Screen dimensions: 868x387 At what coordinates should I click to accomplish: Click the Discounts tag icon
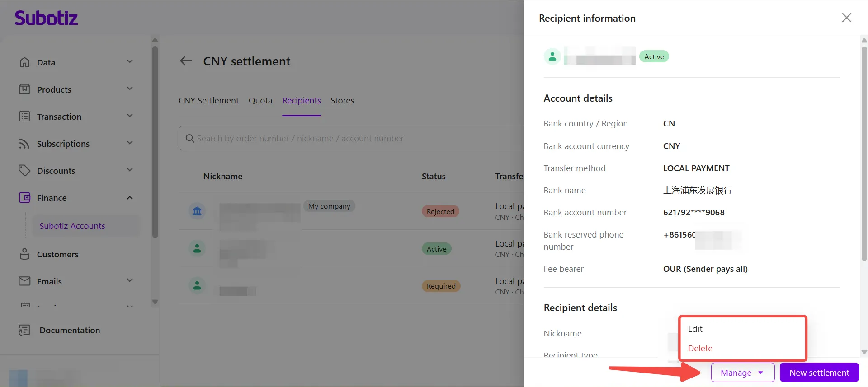pos(24,171)
